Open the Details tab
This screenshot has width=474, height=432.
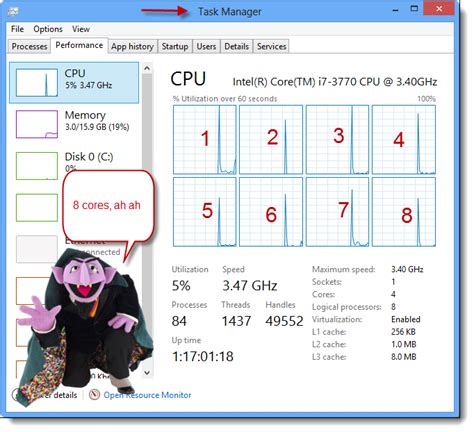pos(237,46)
